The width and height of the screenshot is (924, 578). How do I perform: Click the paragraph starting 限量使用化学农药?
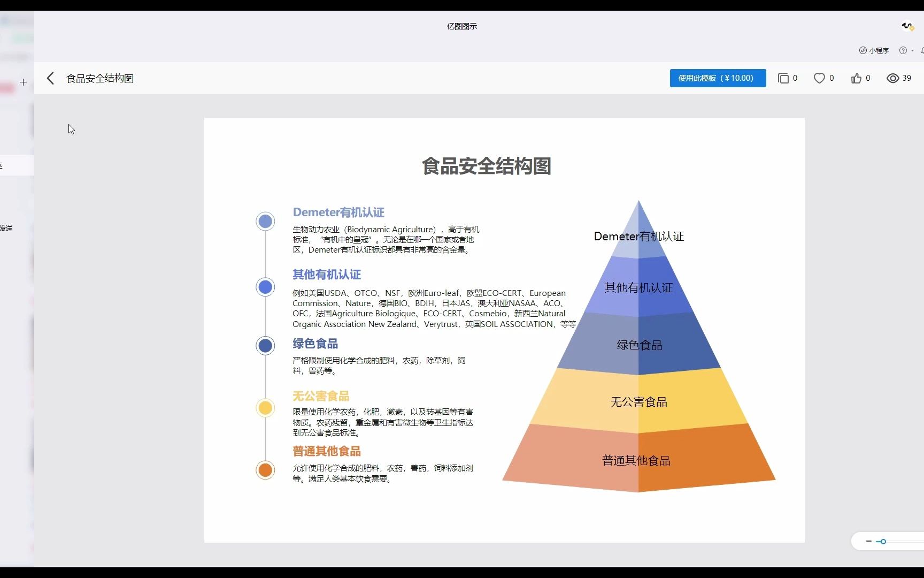(383, 422)
